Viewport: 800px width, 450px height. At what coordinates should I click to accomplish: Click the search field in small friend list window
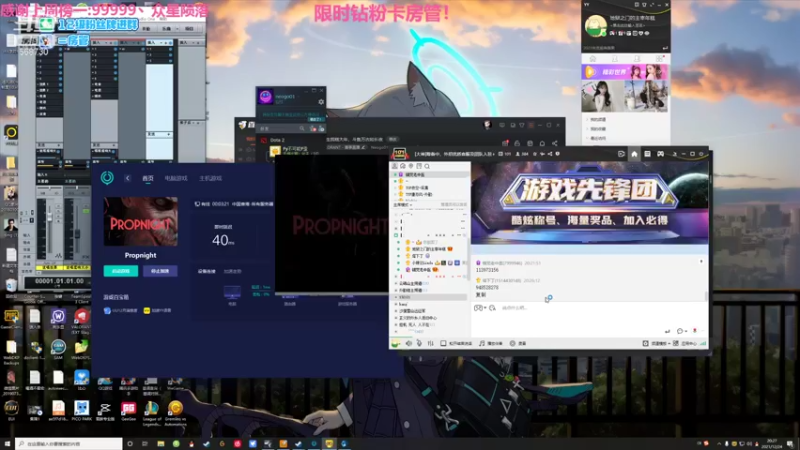pyautogui.click(x=282, y=129)
